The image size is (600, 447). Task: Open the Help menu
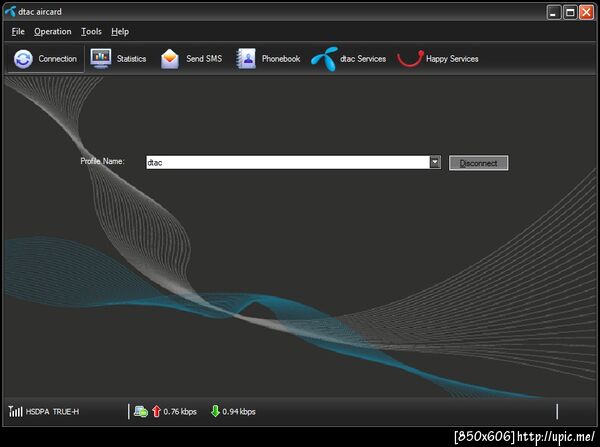click(x=120, y=31)
